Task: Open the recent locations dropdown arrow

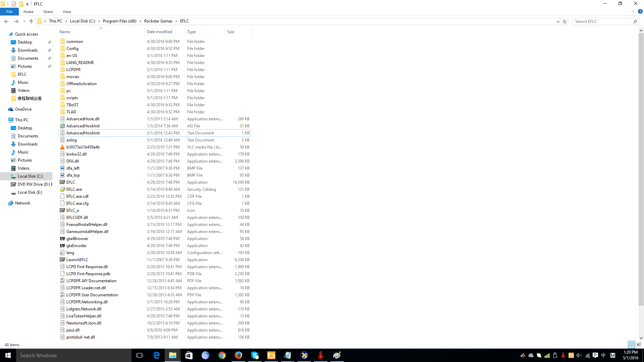Action: (x=24, y=21)
